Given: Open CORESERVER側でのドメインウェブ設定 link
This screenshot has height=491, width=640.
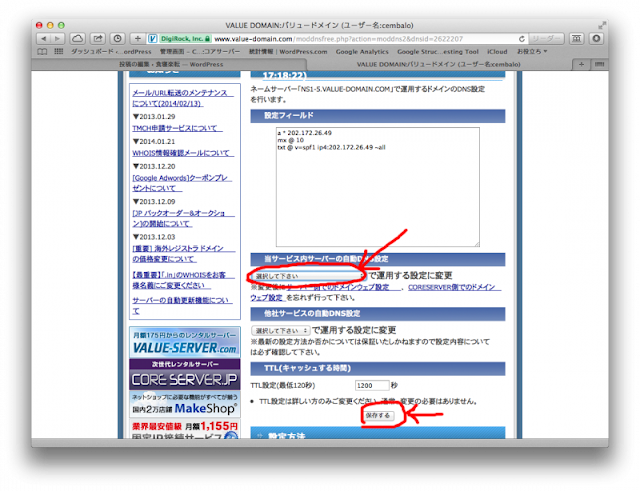Looking at the screenshot, I should (375, 292).
